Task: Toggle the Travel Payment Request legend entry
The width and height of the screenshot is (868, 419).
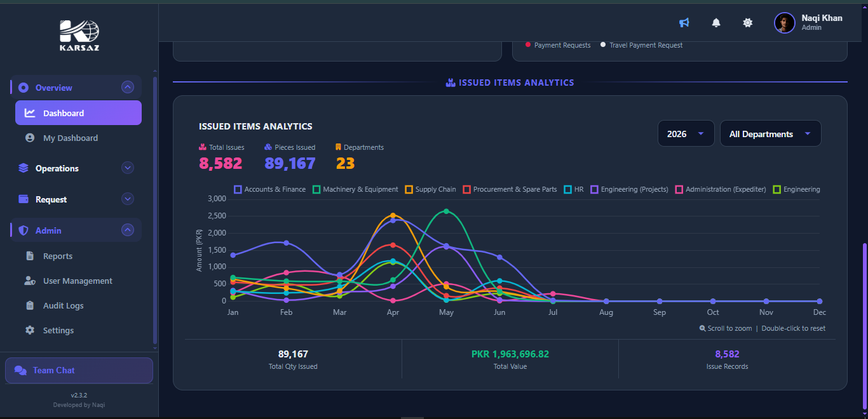Action: (x=641, y=45)
